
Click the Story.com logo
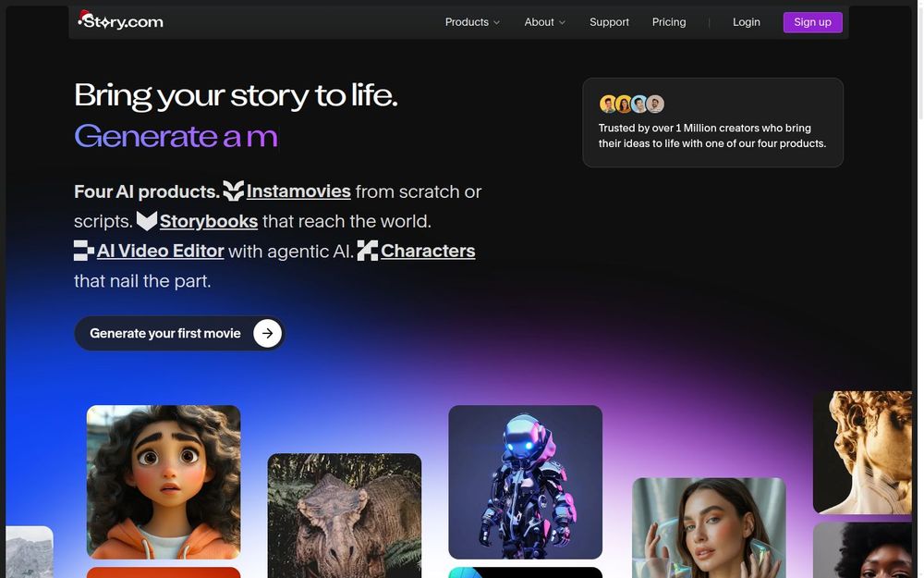pos(121,20)
